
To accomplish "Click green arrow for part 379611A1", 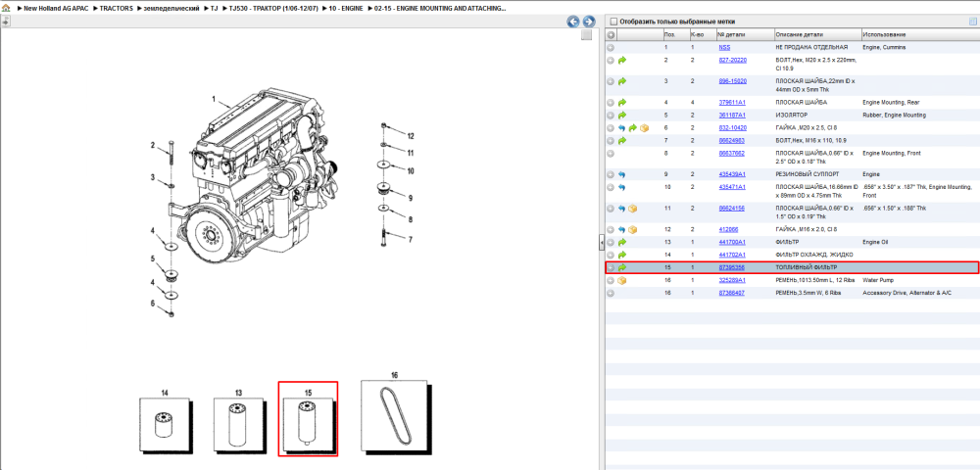I will (622, 103).
